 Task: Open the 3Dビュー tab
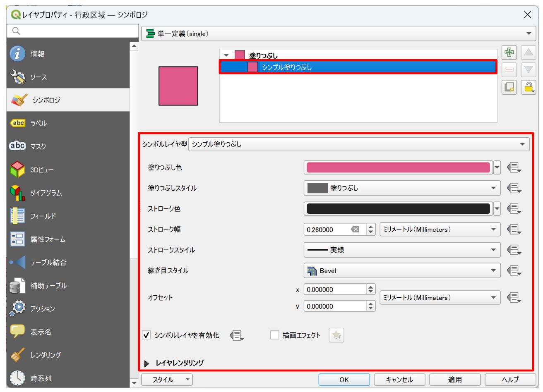[x=68, y=170]
